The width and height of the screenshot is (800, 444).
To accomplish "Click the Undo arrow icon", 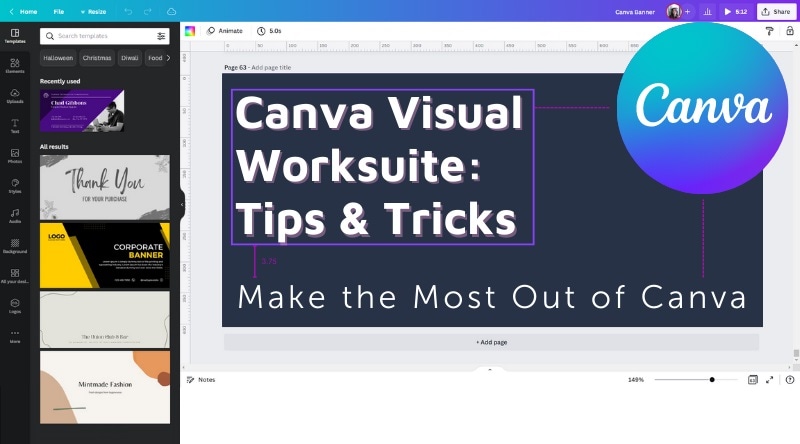I will tap(128, 11).
